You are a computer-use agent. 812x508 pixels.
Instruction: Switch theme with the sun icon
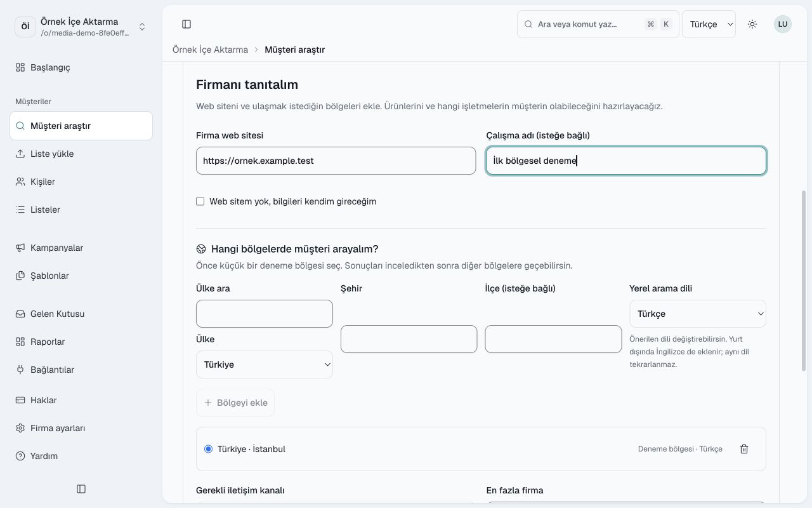point(752,24)
